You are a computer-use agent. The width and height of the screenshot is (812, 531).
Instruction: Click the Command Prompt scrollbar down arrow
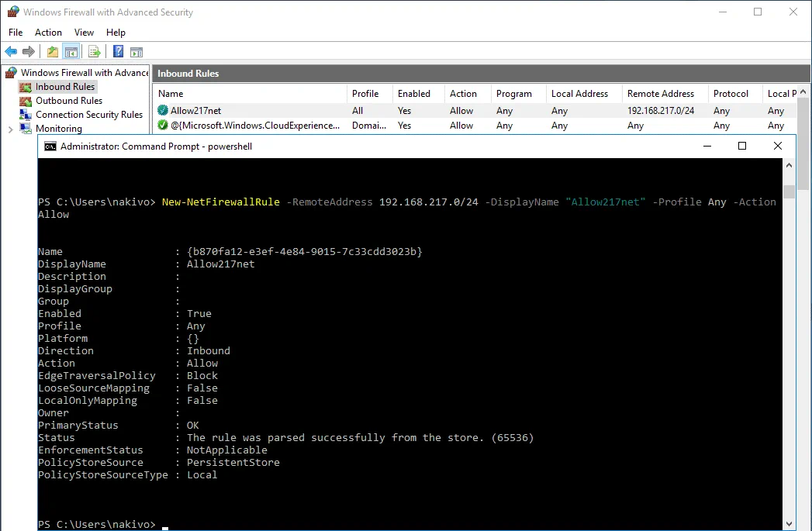pos(789,523)
